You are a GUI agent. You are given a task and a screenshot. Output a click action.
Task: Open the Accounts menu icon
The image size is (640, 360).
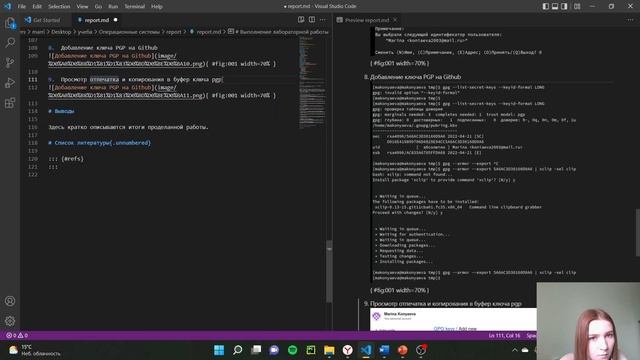(10, 301)
